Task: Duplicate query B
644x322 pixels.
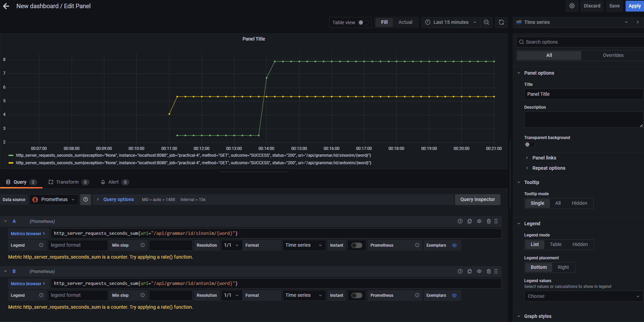Action: 470,271
